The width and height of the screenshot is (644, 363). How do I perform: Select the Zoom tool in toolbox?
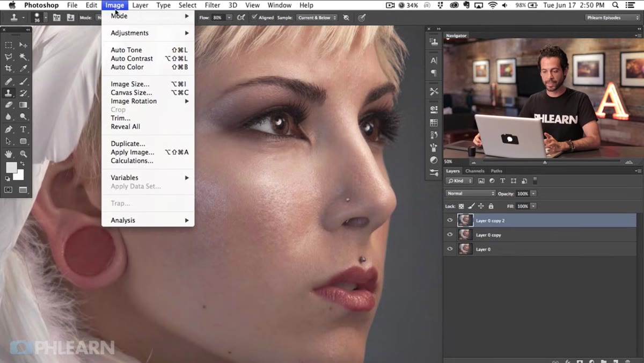23,154
